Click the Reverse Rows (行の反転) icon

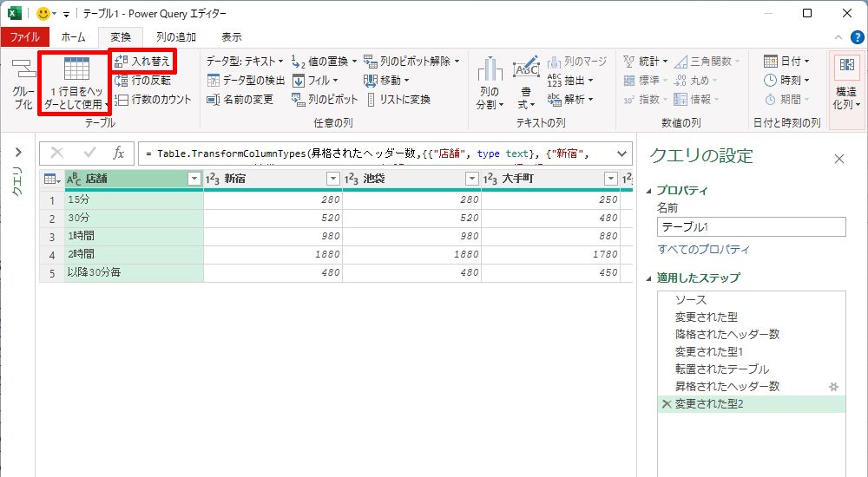point(121,80)
